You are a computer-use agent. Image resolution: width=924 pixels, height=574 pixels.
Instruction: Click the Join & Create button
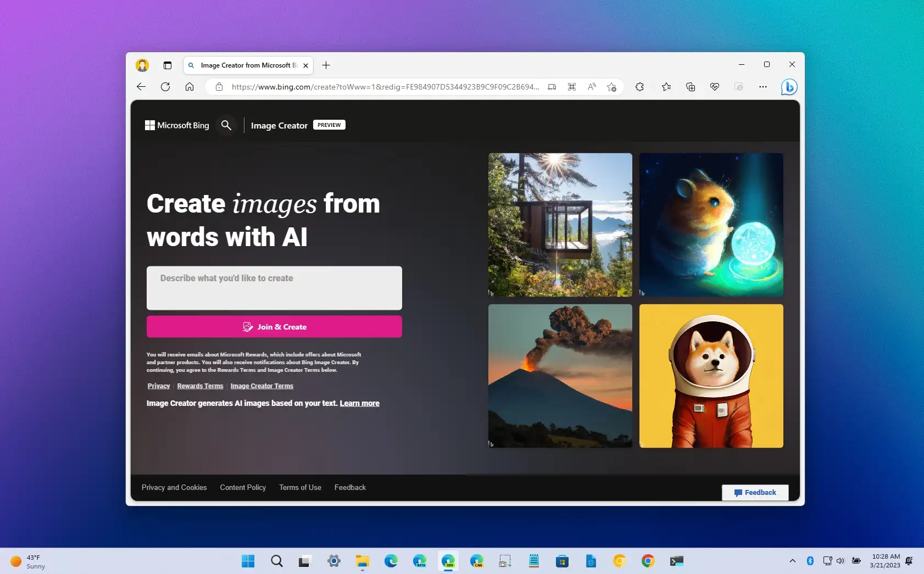[x=274, y=326]
